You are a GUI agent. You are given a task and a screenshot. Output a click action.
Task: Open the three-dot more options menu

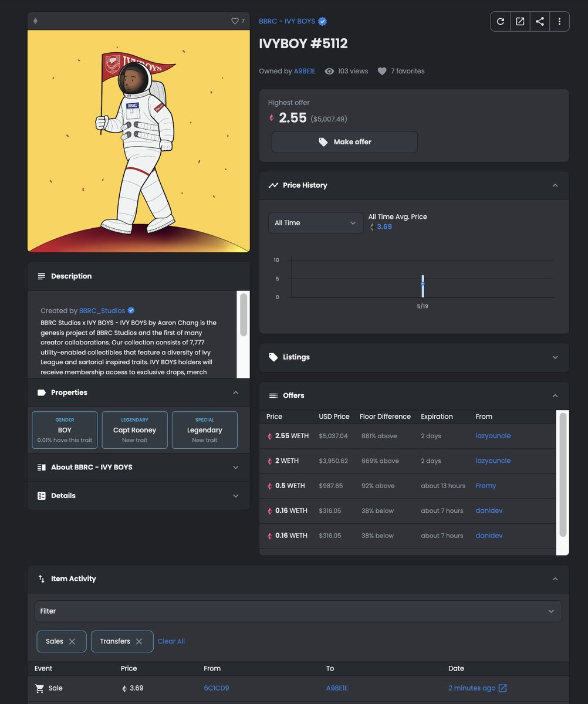[x=560, y=22]
